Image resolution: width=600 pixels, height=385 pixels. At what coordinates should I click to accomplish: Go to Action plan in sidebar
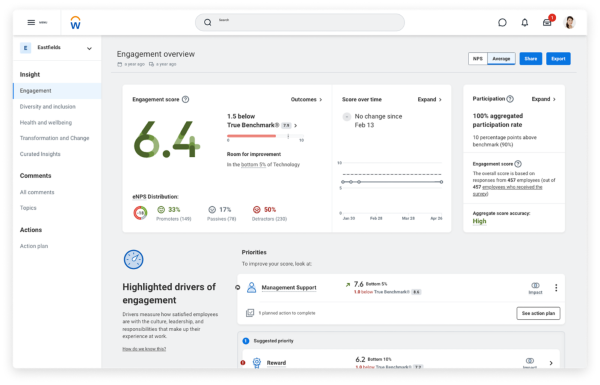coord(34,246)
